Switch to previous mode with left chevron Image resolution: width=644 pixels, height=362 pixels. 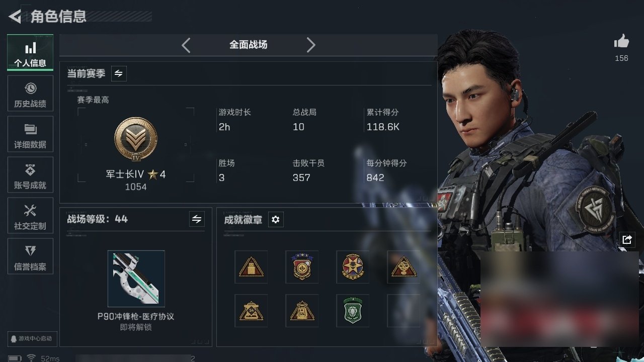186,45
